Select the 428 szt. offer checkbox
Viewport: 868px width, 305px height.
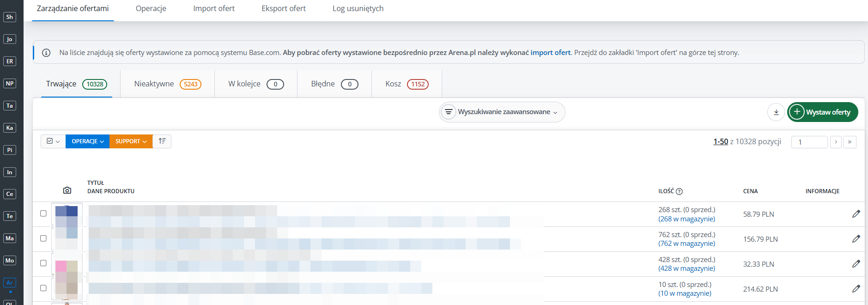point(43,263)
